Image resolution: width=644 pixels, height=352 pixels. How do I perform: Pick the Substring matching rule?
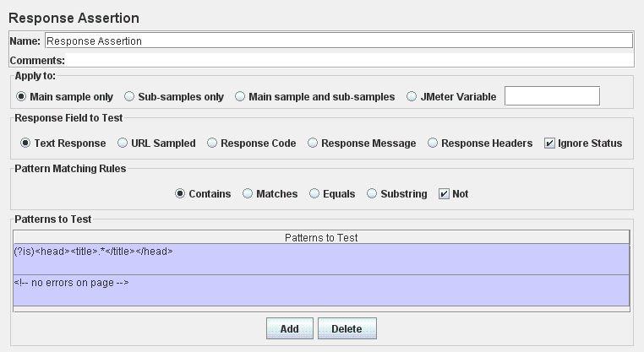(373, 194)
